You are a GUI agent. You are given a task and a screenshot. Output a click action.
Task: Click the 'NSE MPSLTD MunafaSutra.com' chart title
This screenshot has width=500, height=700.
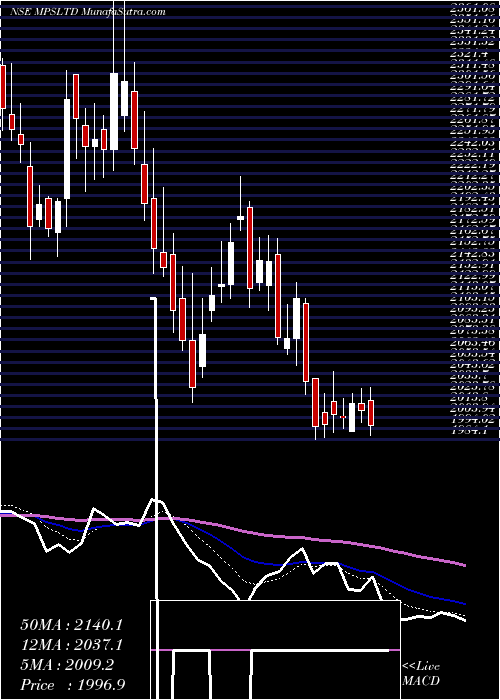[88, 12]
